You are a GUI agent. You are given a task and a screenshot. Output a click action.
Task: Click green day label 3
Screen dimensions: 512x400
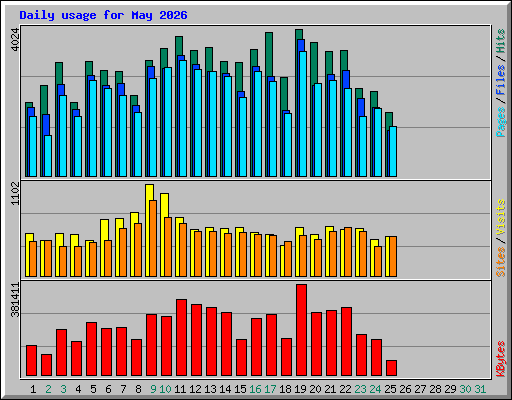63,389
